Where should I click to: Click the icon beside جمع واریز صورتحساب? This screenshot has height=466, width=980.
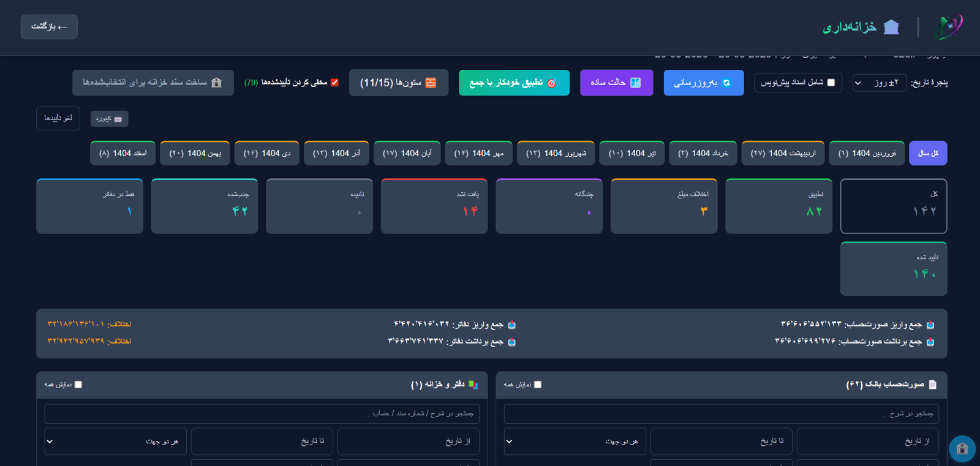[x=930, y=325]
